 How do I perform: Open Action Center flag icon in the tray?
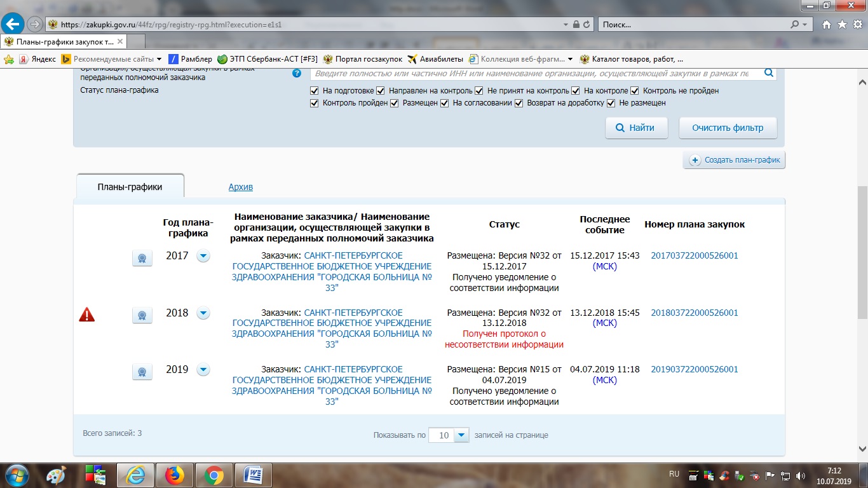tap(770, 475)
